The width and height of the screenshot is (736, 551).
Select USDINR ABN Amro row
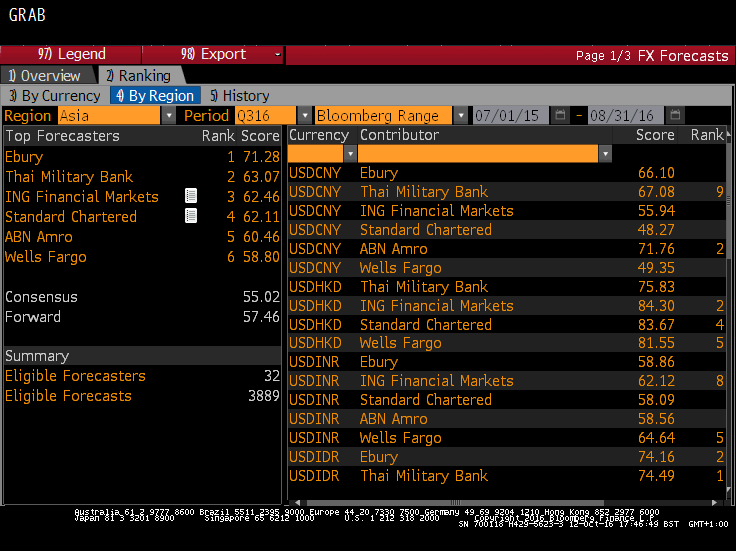(506, 419)
